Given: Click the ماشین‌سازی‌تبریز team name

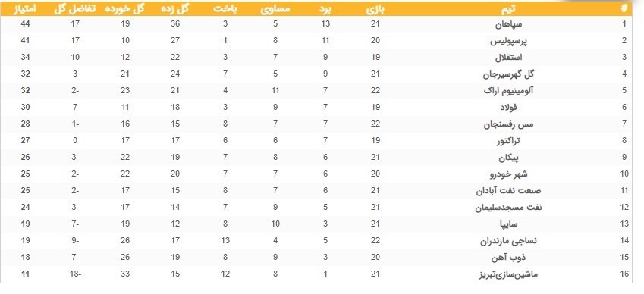Looking at the screenshot, I should point(508,274).
